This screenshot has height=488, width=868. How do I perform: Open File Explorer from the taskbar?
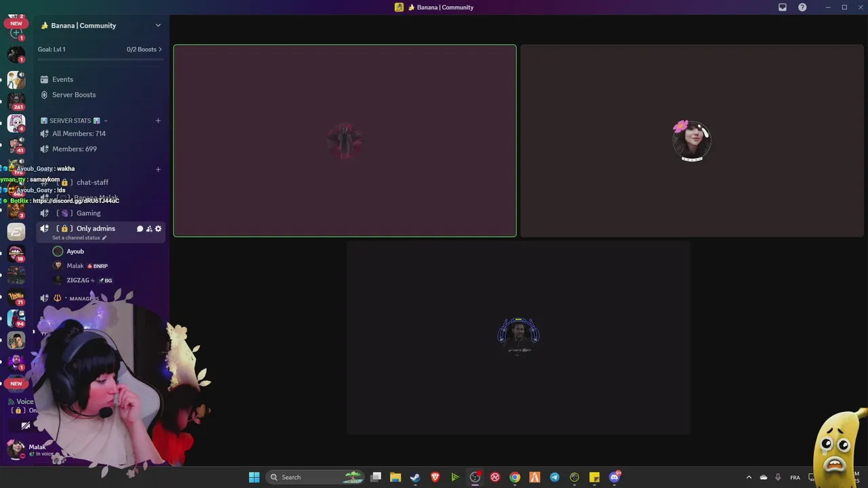pyautogui.click(x=395, y=477)
